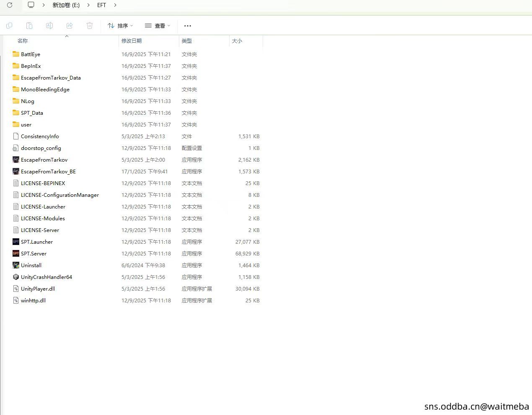Click the EscapeFromTarkov size 2,162 KB
This screenshot has height=415, width=532.
249,160
